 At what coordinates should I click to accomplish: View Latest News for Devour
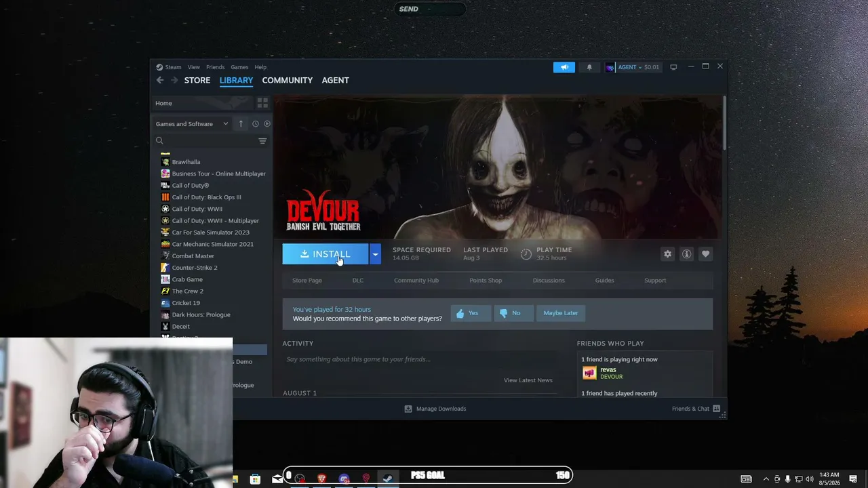pyautogui.click(x=528, y=380)
